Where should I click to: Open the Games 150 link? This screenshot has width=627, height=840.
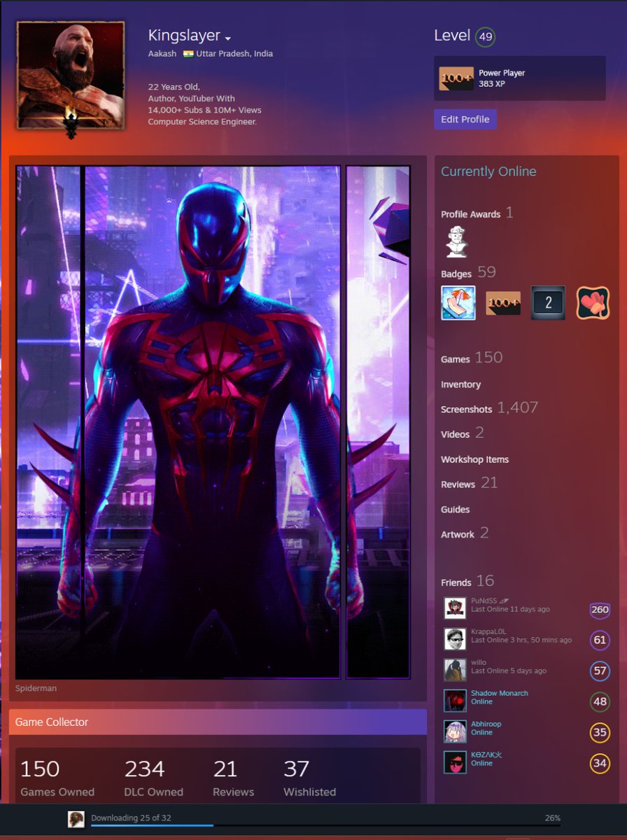pyautogui.click(x=472, y=358)
